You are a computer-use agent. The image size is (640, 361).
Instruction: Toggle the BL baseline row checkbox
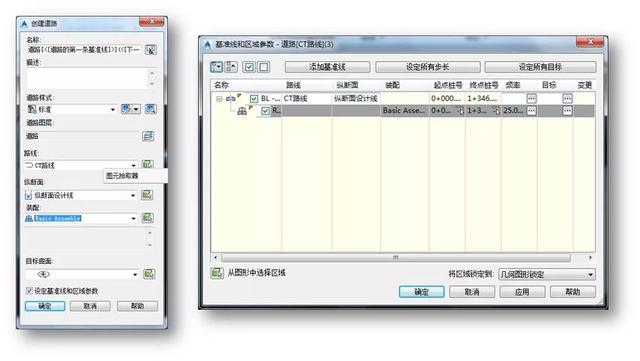(254, 98)
